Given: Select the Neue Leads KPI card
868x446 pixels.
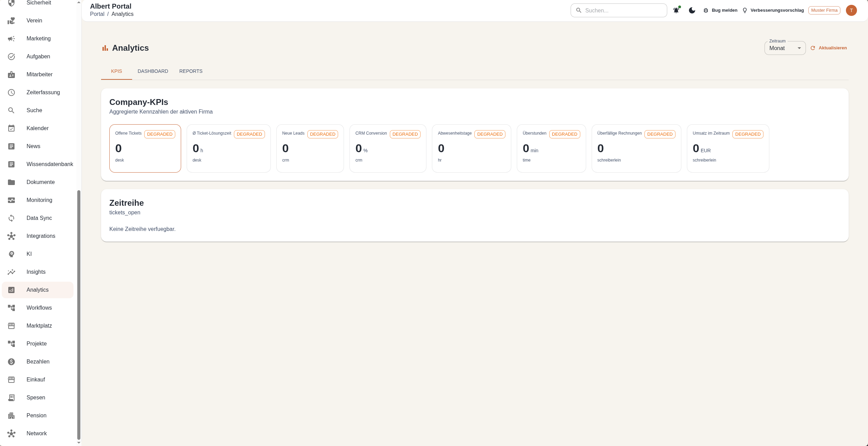Looking at the screenshot, I should click(310, 148).
